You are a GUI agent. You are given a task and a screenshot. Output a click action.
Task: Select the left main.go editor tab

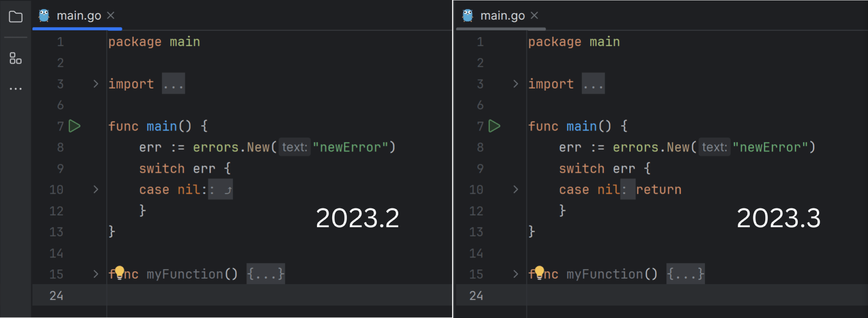point(79,16)
